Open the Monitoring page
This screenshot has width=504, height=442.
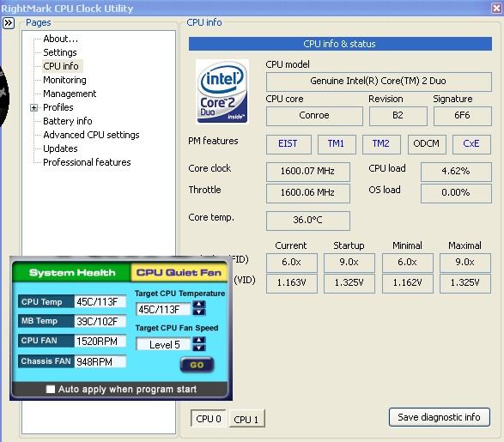[64, 80]
